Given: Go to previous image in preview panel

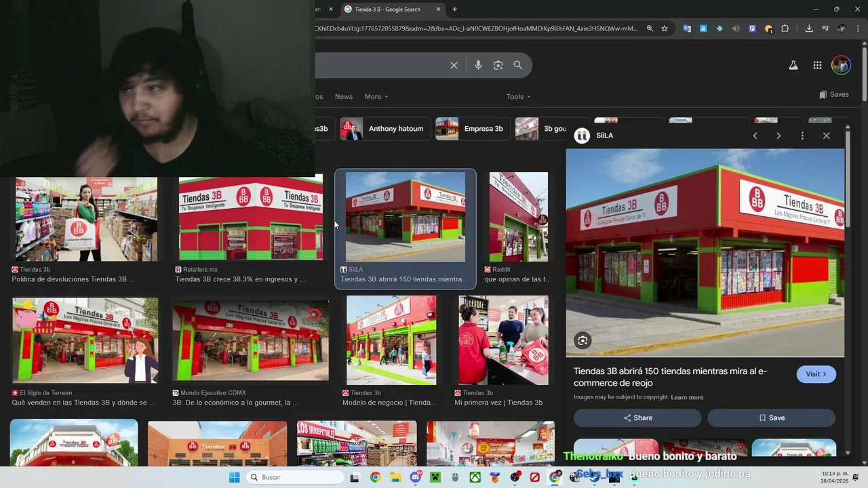Looking at the screenshot, I should (x=755, y=136).
